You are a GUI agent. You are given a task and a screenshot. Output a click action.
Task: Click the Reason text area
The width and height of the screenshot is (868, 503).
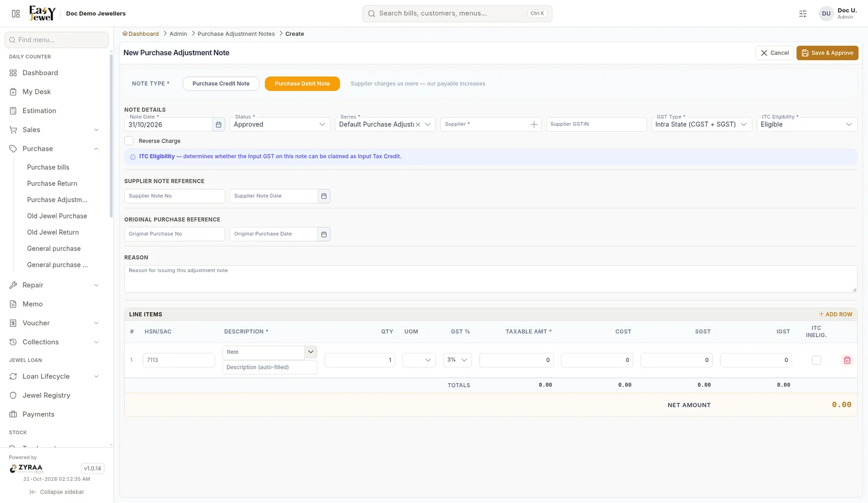pyautogui.click(x=490, y=279)
